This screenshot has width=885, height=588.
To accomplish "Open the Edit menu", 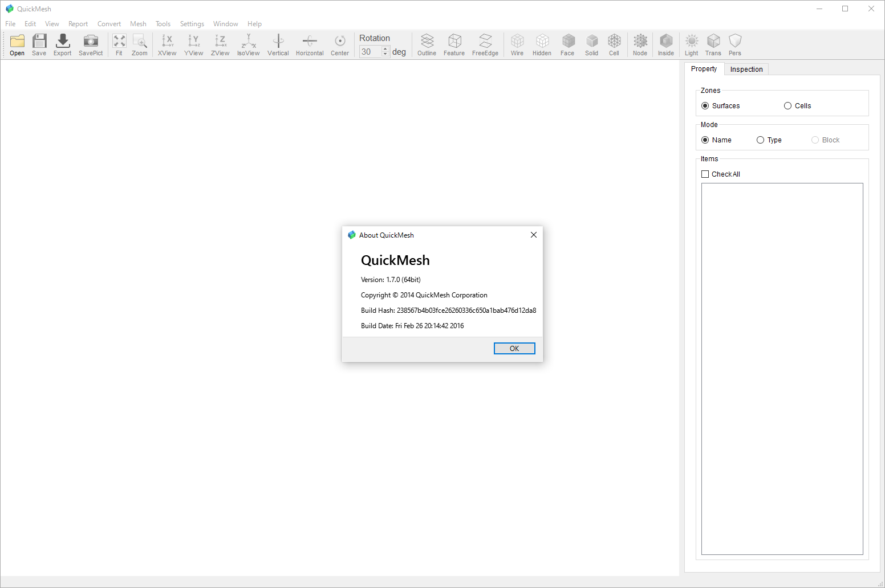I will point(30,24).
